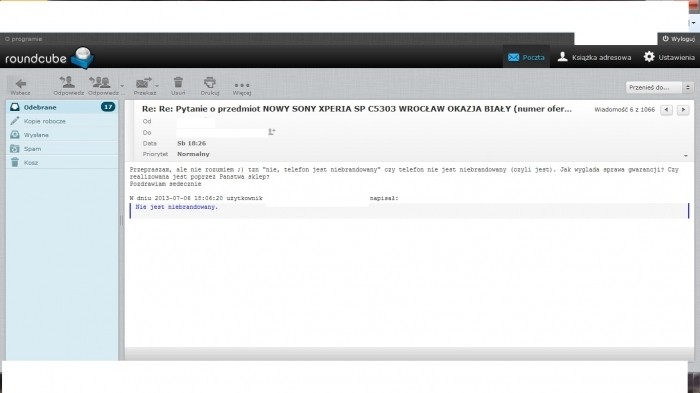This screenshot has width=700, height=393.
Task: Select the Kopie robocze folder
Action: (x=62, y=121)
